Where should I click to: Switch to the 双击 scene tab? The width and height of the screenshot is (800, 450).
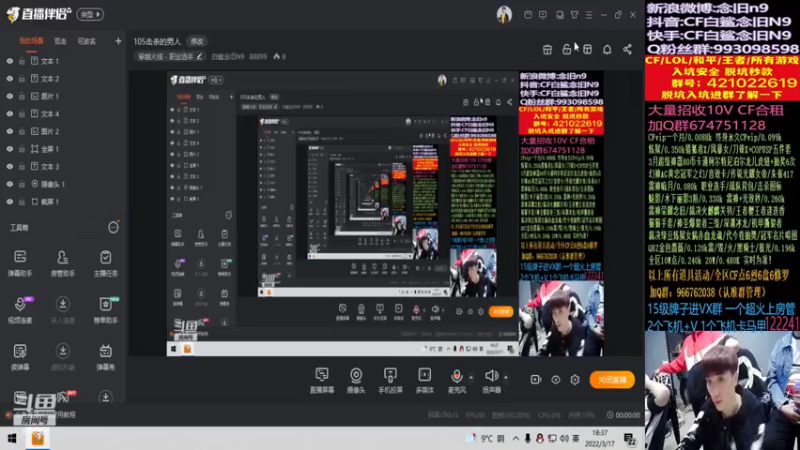[x=60, y=41]
